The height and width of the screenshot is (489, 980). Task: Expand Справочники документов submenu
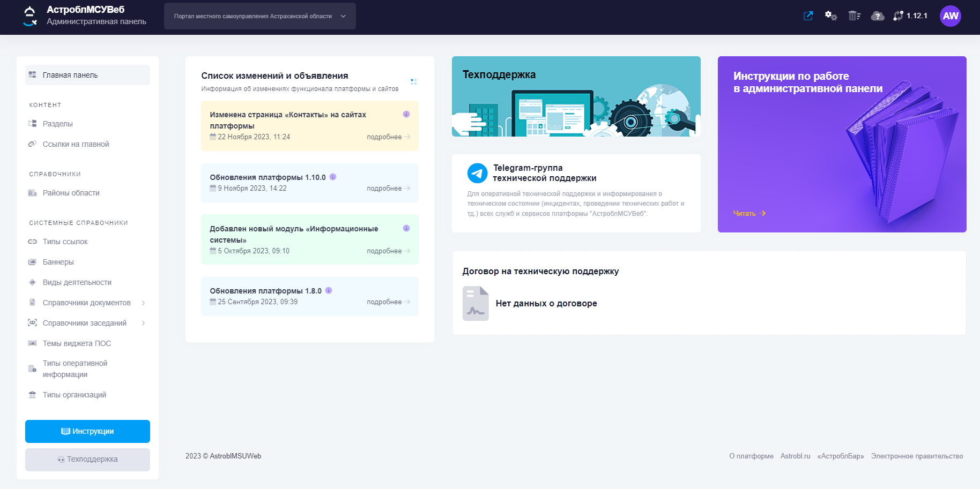pos(143,303)
